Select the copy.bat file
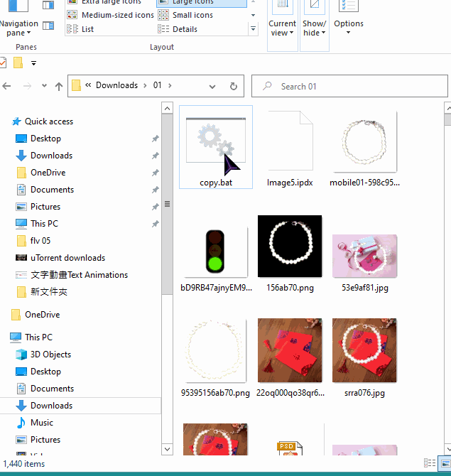451x476 pixels. coord(216,147)
